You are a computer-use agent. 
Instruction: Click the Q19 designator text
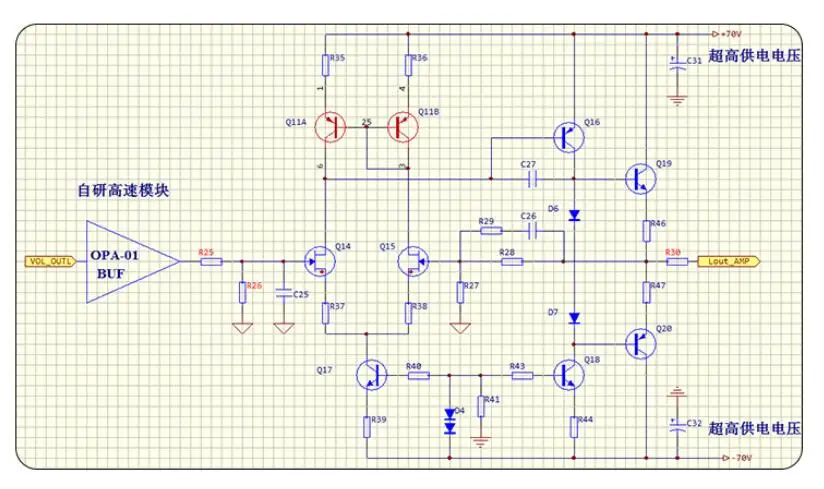664,163
